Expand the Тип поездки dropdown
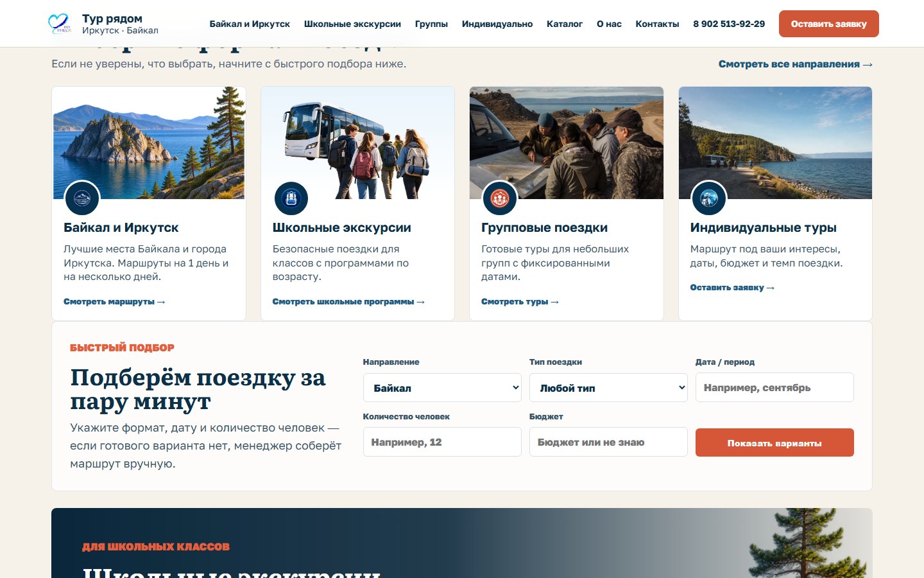Image resolution: width=924 pixels, height=578 pixels. coord(608,388)
